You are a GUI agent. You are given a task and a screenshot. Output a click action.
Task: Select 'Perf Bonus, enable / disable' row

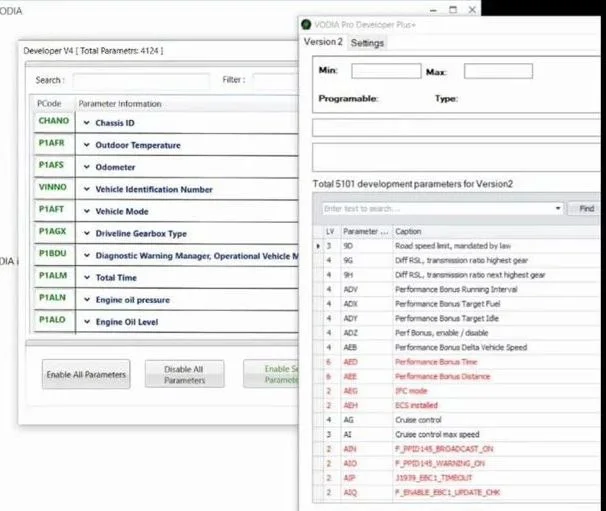pyautogui.click(x=458, y=333)
